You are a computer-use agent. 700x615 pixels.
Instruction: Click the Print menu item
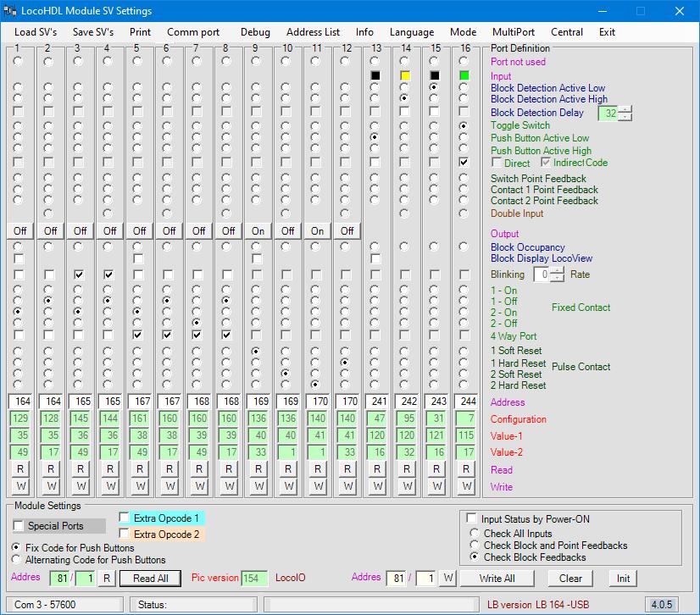pyautogui.click(x=140, y=32)
